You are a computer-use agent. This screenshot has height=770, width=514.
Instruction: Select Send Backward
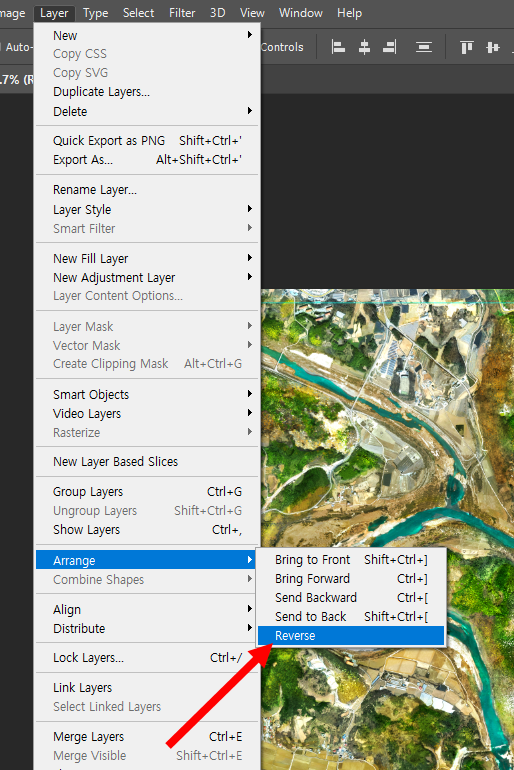tap(351, 598)
